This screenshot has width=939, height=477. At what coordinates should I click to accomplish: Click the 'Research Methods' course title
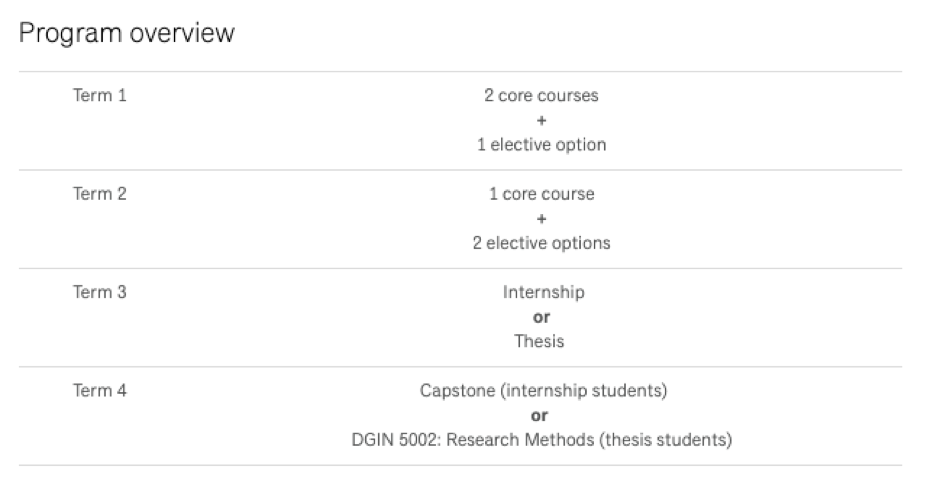tap(506, 439)
